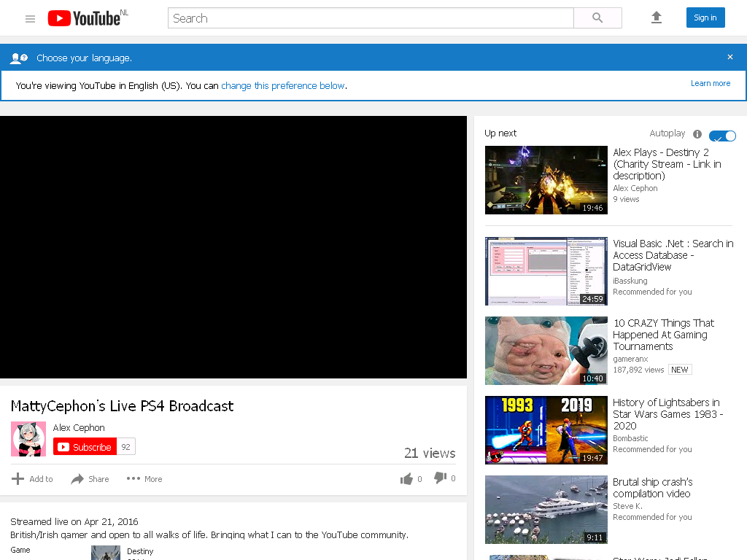The width and height of the screenshot is (747, 560).
Task: Click the Up next heading
Action: 500,133
